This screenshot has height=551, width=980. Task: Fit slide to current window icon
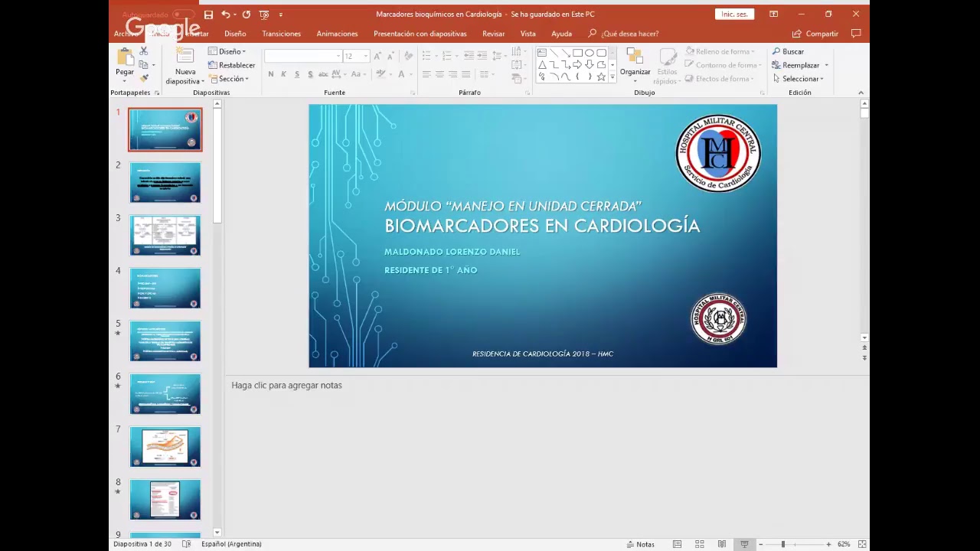tap(862, 544)
